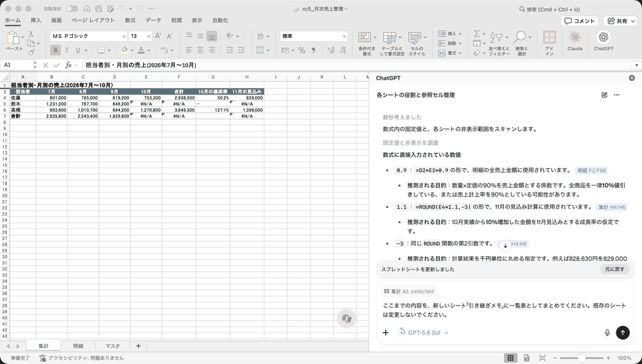The image size is (642, 364).
Task: Expand the formula bar
Action: 636,65
